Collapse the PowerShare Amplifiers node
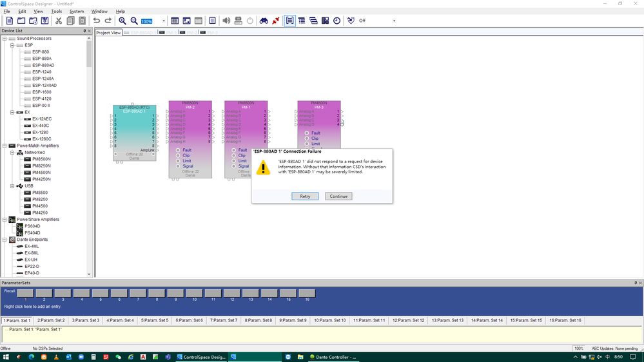The image size is (644, 362). 5,220
